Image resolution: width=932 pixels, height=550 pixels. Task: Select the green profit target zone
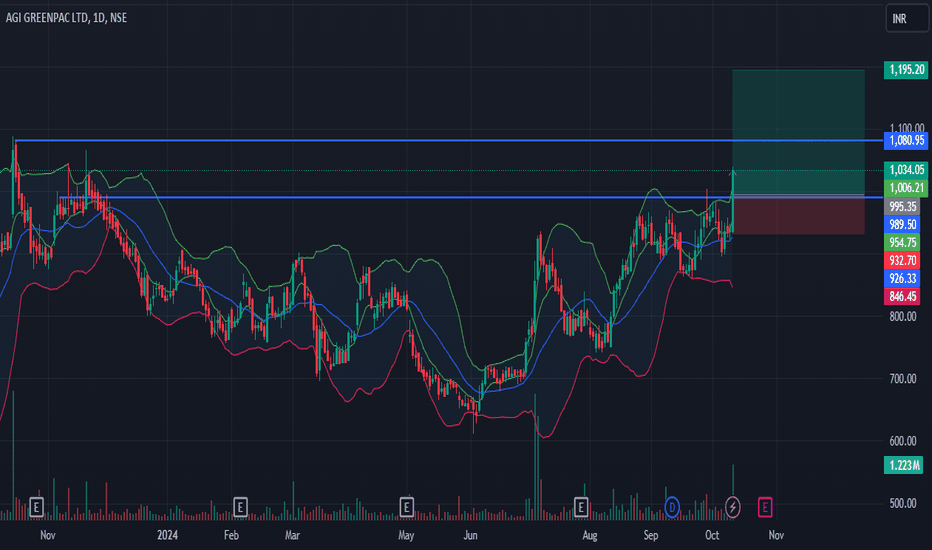coord(798,132)
